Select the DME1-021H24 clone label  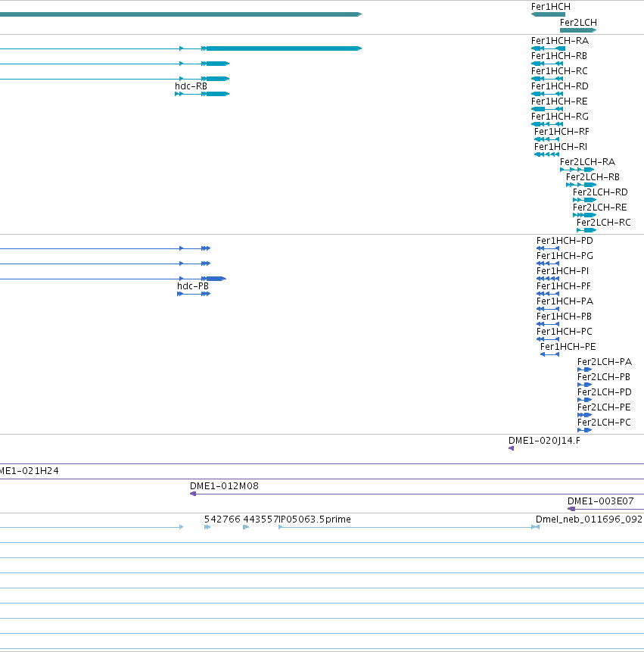click(29, 471)
